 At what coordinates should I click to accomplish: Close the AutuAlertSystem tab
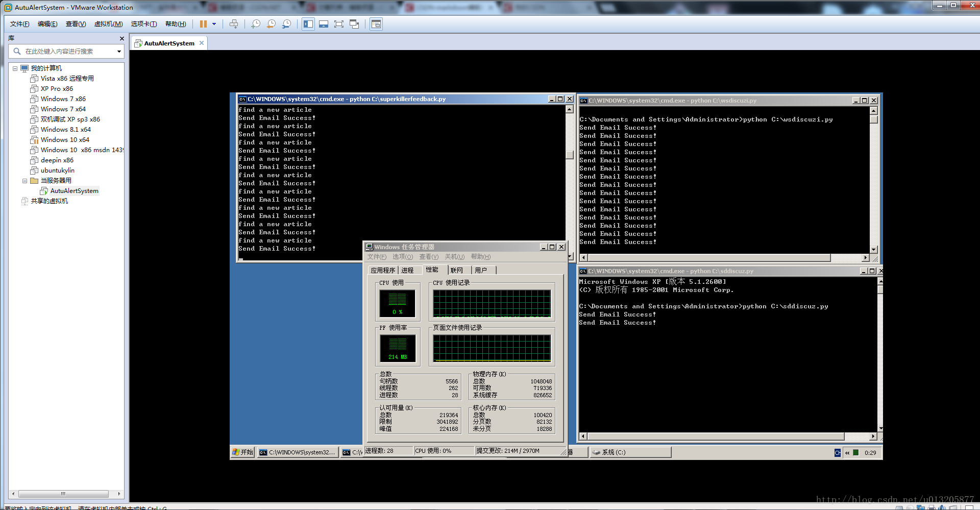pyautogui.click(x=202, y=43)
